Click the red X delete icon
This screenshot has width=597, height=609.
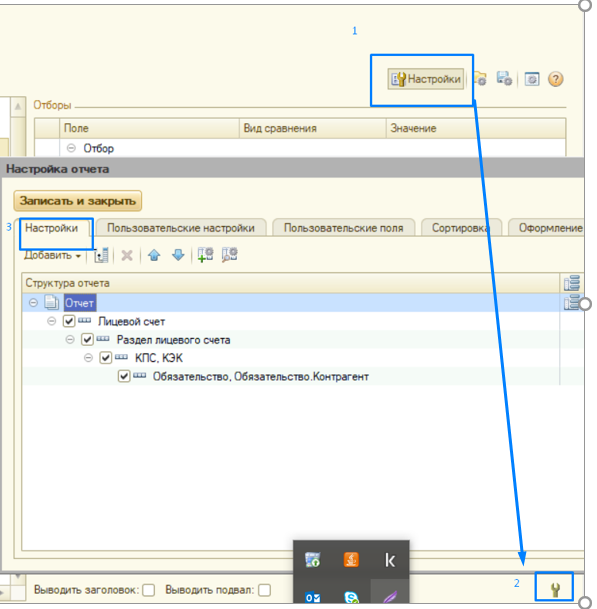[127, 255]
